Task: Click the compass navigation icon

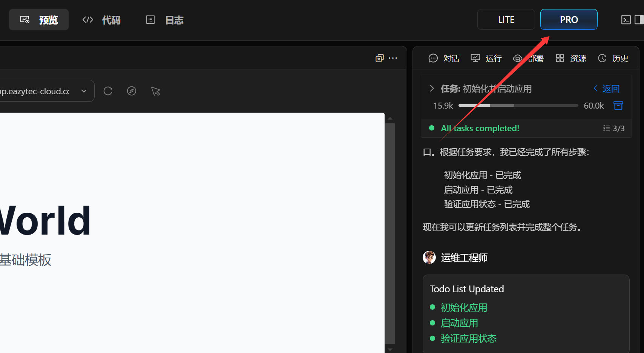Action: pos(132,91)
